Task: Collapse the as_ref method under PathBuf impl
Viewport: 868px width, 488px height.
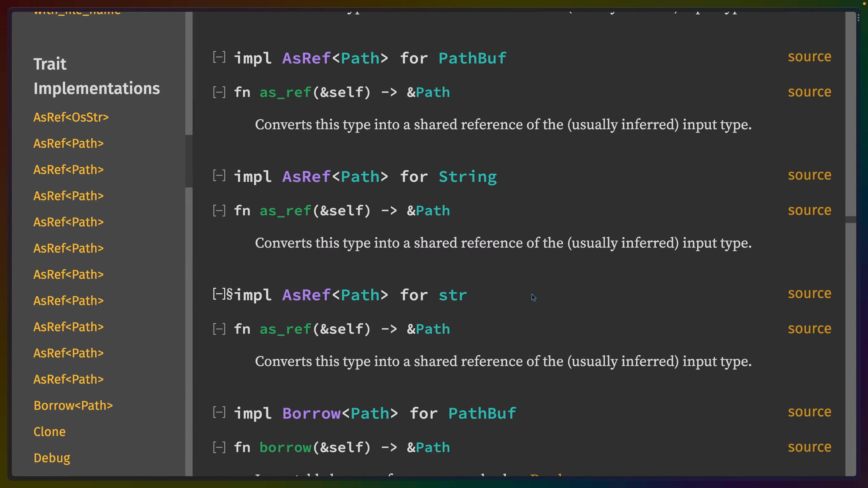Action: pyautogui.click(x=219, y=92)
